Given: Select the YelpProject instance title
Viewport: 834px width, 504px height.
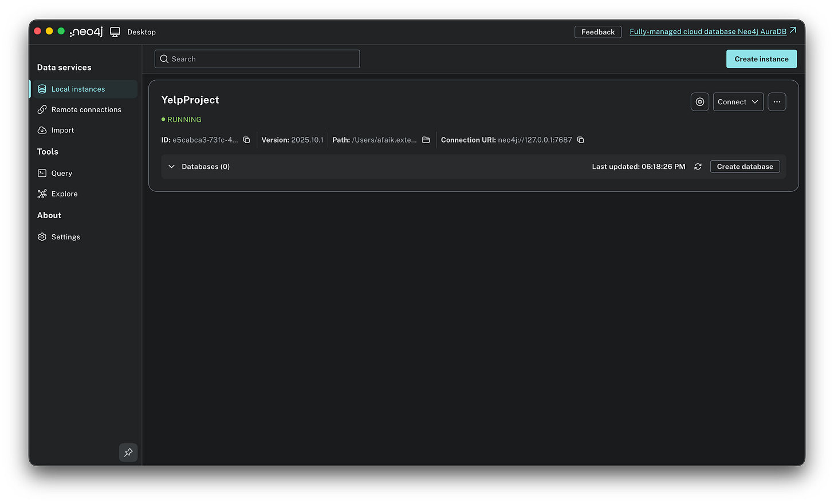Looking at the screenshot, I should tap(190, 99).
